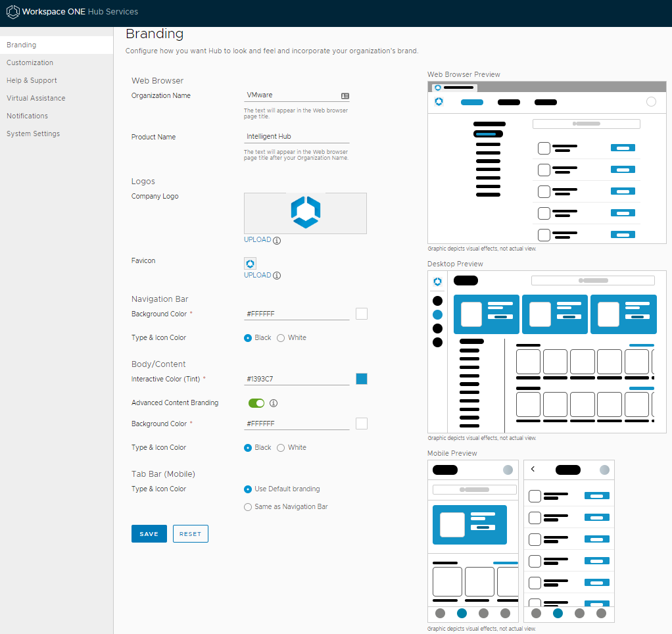Select Use Default branding radio button
The width and height of the screenshot is (672, 634).
(248, 489)
